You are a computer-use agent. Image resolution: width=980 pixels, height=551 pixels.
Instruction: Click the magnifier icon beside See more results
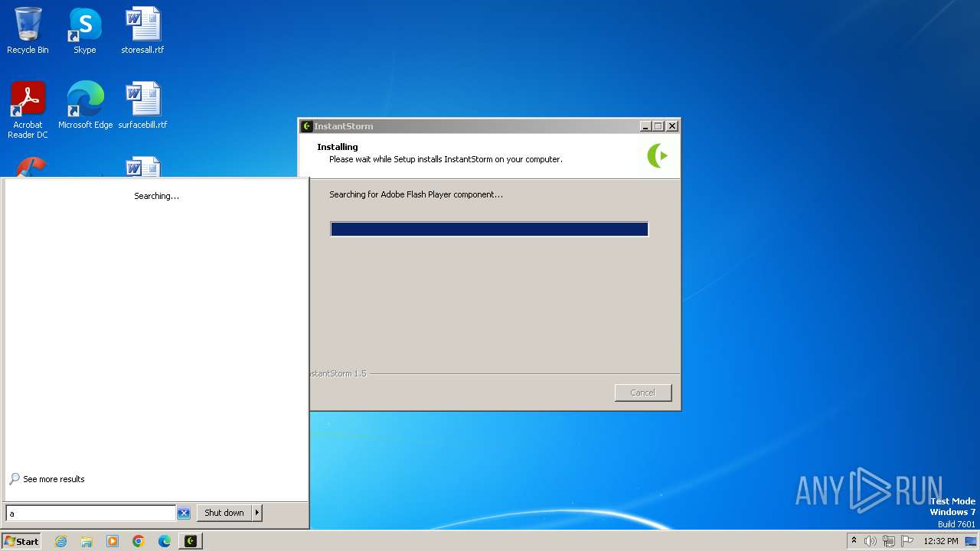(x=15, y=479)
